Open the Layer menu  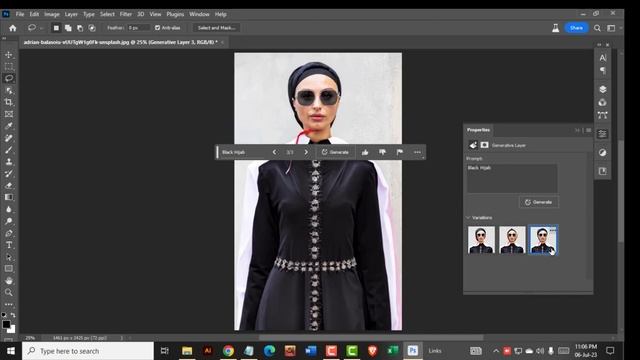coord(71,14)
